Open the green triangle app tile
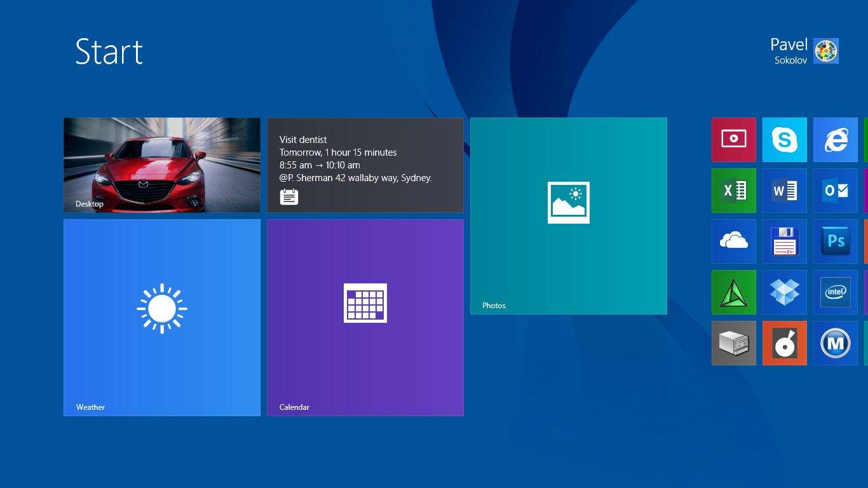Image resolution: width=868 pixels, height=488 pixels. [x=734, y=292]
